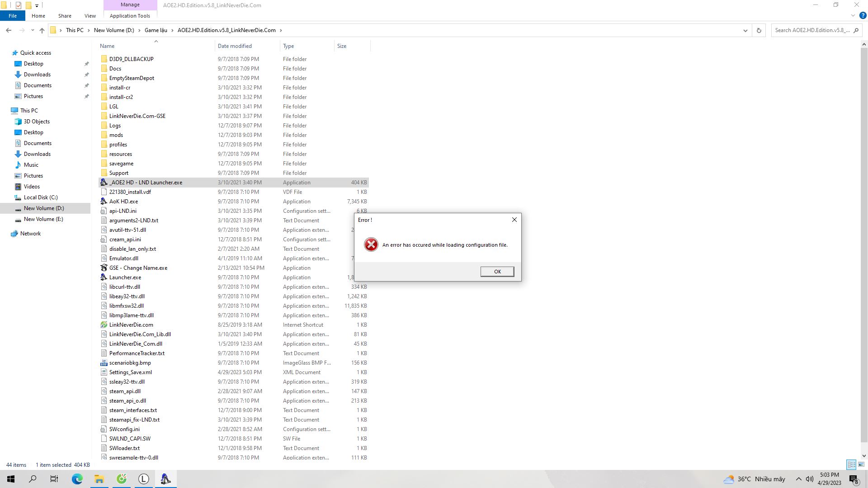The width and height of the screenshot is (868, 488).
Task: Open the View ribbon tab
Action: coord(90,16)
